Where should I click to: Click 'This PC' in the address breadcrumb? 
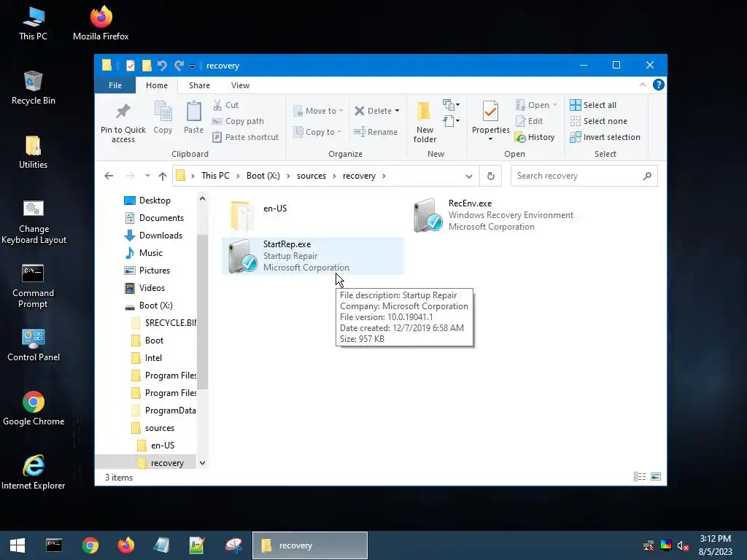click(x=215, y=176)
